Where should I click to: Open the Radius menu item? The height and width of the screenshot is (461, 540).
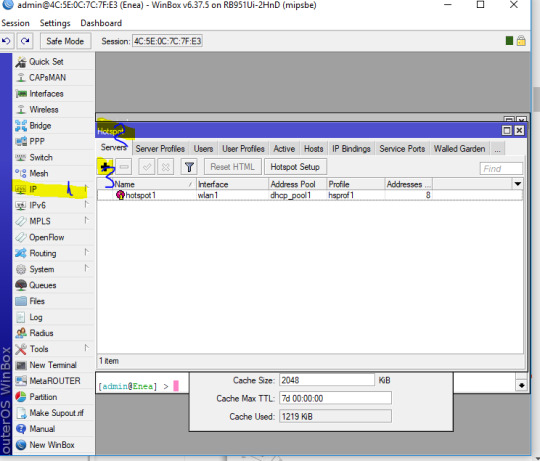click(x=53, y=333)
